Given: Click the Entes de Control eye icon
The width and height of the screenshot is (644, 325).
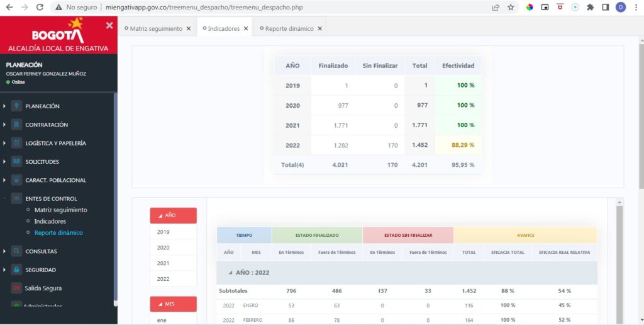Looking at the screenshot, I should click(x=16, y=198).
